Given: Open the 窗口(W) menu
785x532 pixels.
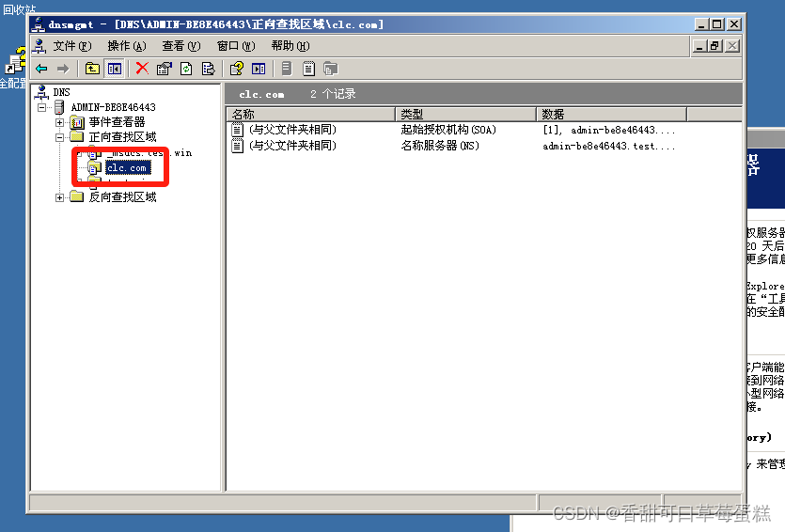Looking at the screenshot, I should point(236,46).
